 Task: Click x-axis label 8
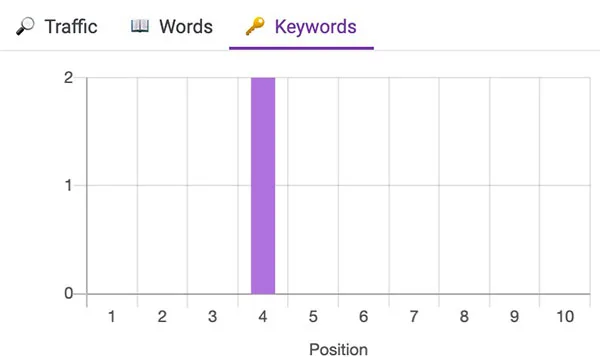[x=464, y=316]
